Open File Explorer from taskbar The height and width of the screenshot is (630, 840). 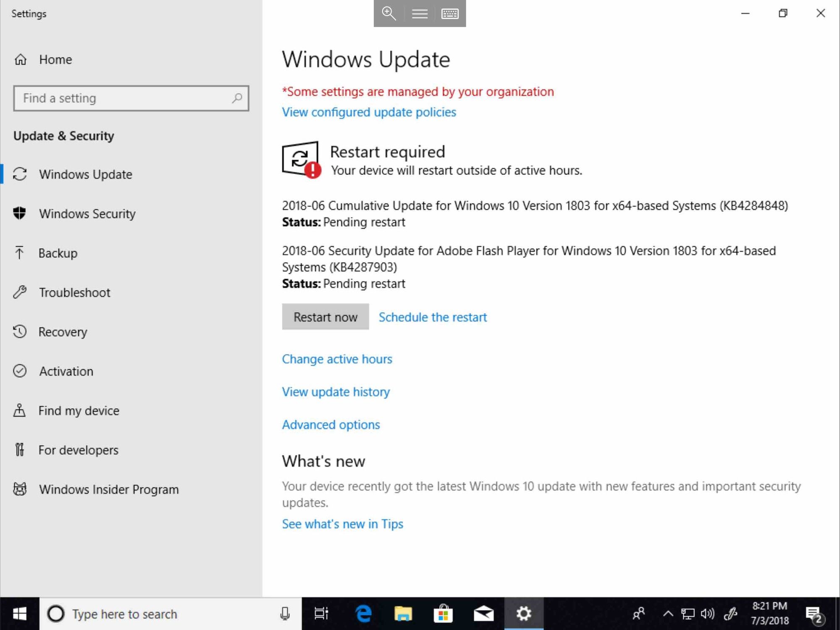[x=403, y=614]
